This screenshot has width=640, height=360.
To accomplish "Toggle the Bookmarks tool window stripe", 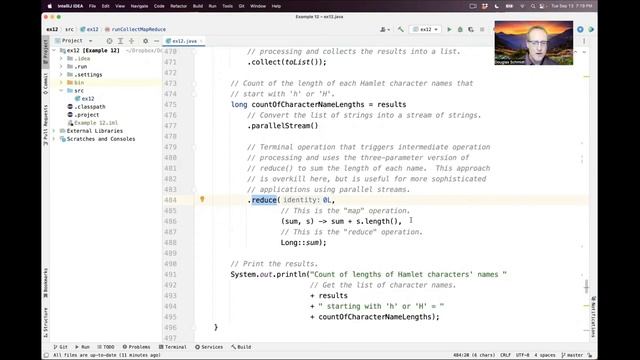I will [45, 283].
